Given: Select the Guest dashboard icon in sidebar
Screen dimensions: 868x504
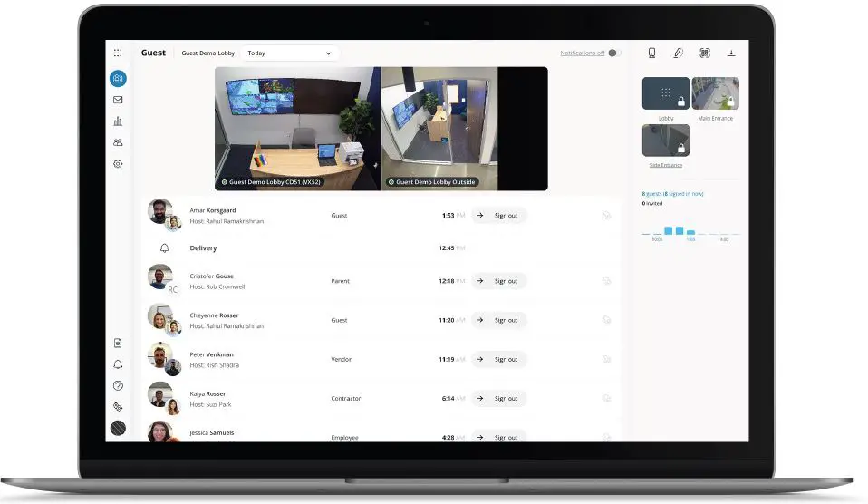Looking at the screenshot, I should click(118, 79).
